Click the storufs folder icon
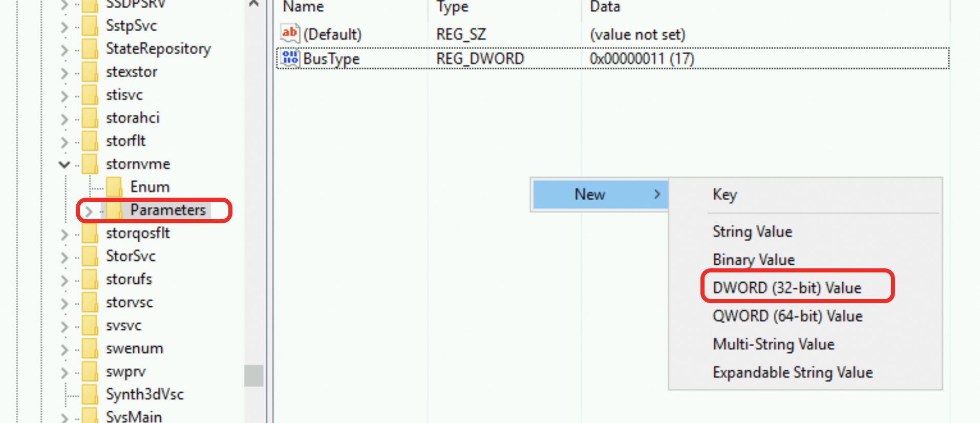 click(90, 279)
